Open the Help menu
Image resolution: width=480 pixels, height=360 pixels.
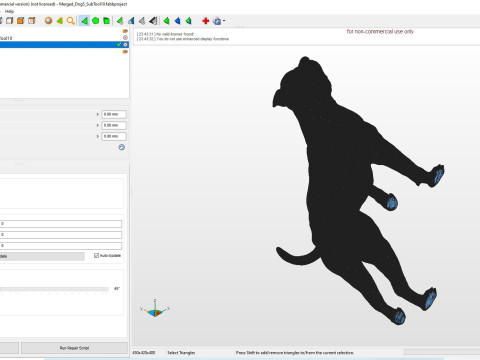[9, 11]
